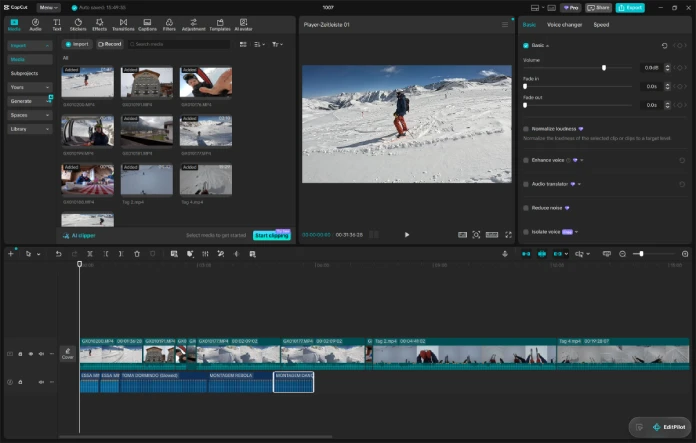Open the selection tool dropdown arrow
This screenshot has width=696, height=443.
tap(39, 254)
